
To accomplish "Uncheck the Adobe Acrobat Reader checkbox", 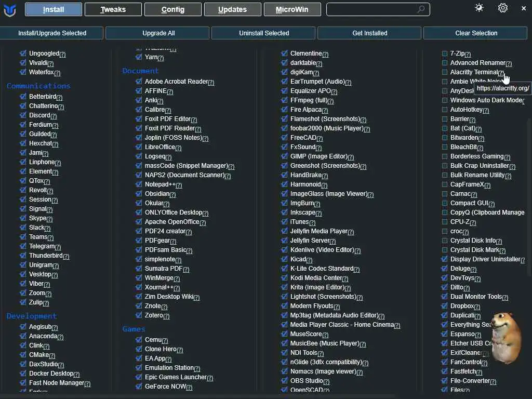I will click(138, 81).
